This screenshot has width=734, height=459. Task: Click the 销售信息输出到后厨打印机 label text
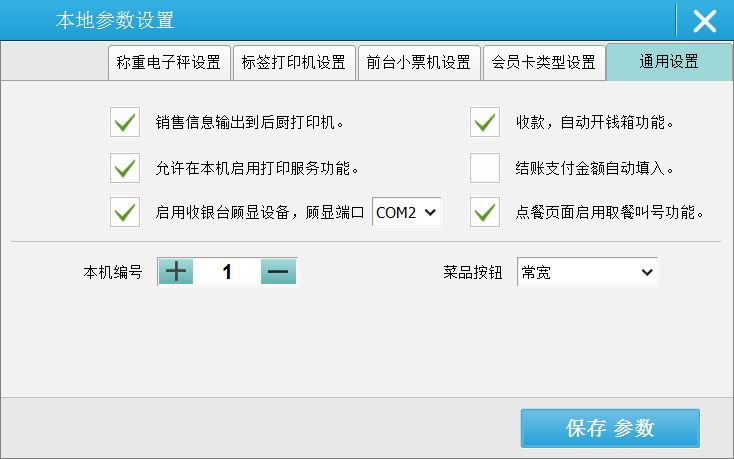click(249, 124)
